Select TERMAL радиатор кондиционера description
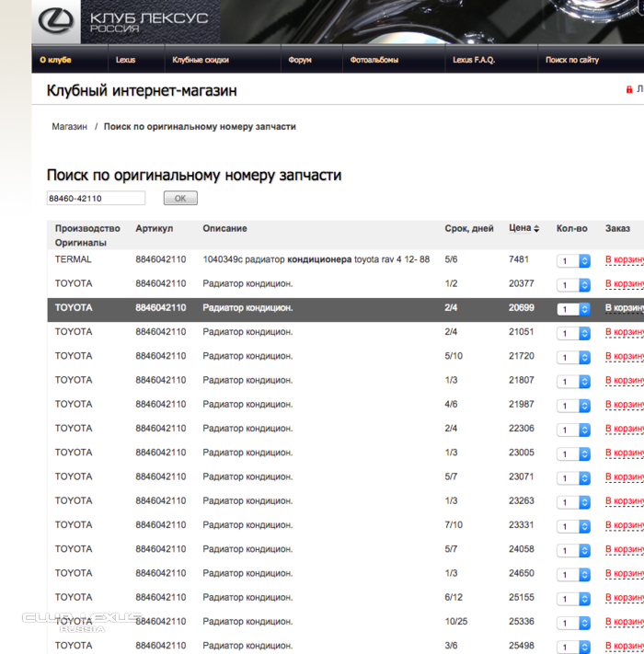Screen dimensions: 644x654 point(316,259)
